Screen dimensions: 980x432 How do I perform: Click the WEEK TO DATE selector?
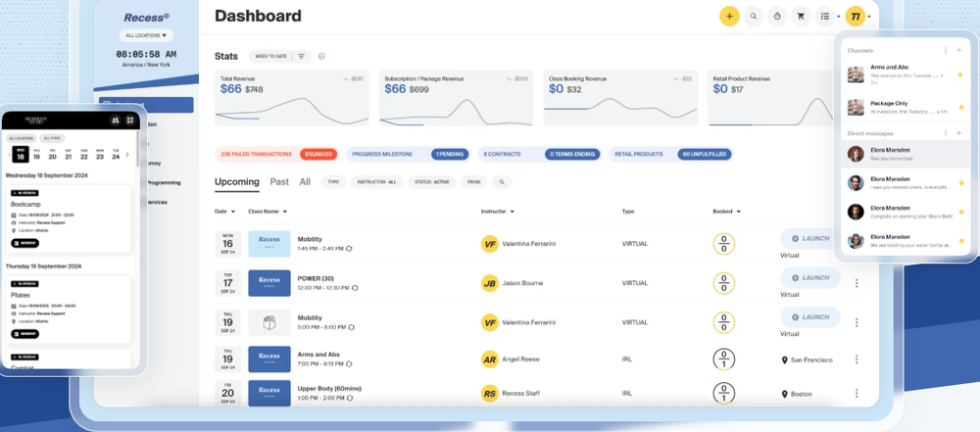[x=271, y=56]
